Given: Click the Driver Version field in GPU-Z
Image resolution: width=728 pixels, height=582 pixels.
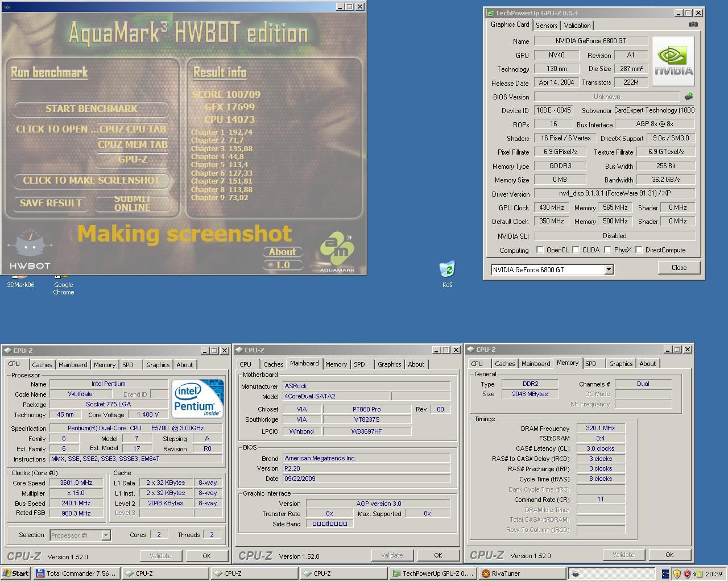Looking at the screenshot, I should click(614, 193).
